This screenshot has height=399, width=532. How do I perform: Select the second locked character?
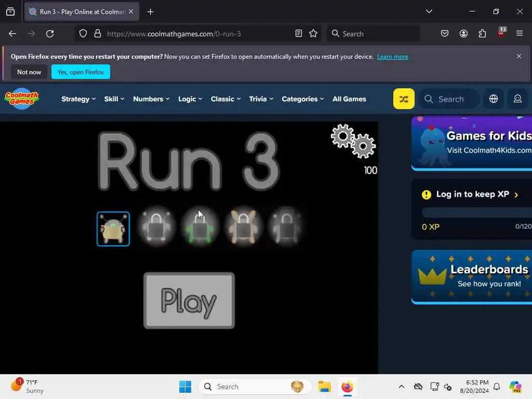[156, 227]
